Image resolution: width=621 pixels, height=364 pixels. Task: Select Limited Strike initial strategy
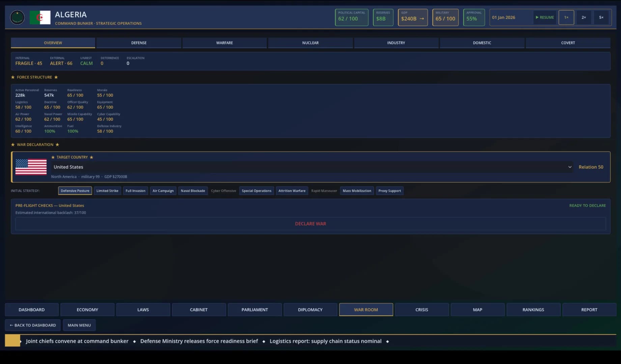click(107, 191)
